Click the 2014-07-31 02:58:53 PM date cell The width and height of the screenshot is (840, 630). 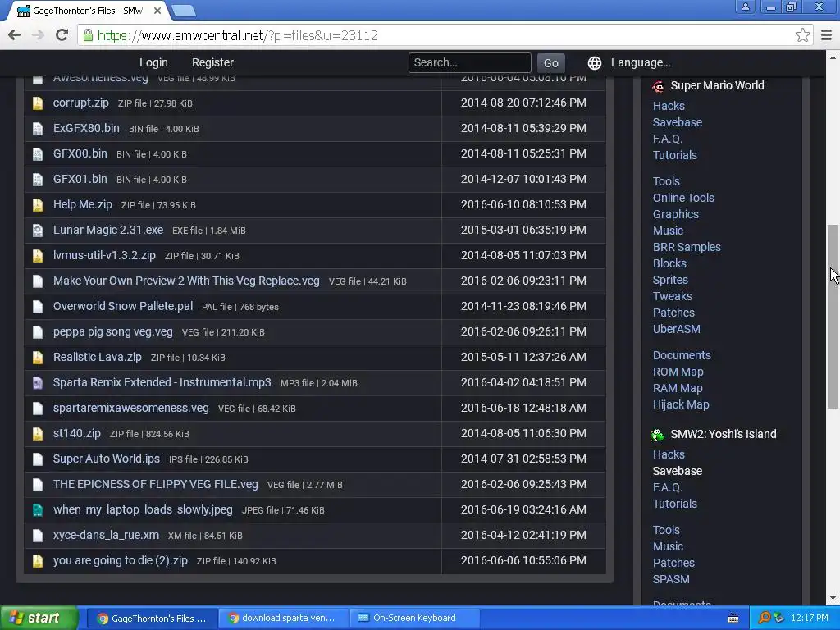pos(523,459)
